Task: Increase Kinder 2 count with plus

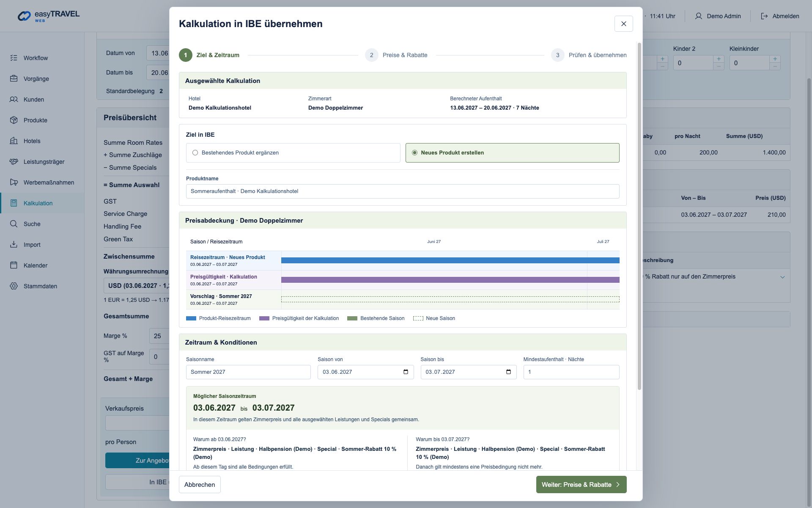Action: 719,59
